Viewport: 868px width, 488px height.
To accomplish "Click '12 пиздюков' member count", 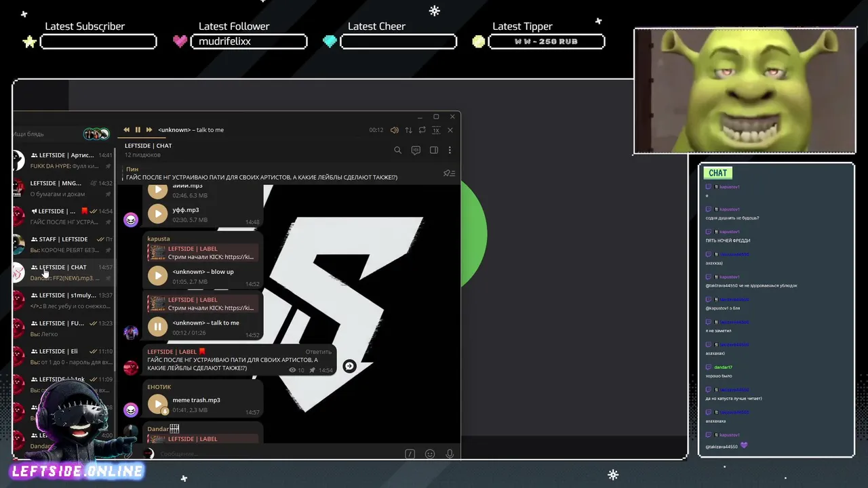I will 142,155.
